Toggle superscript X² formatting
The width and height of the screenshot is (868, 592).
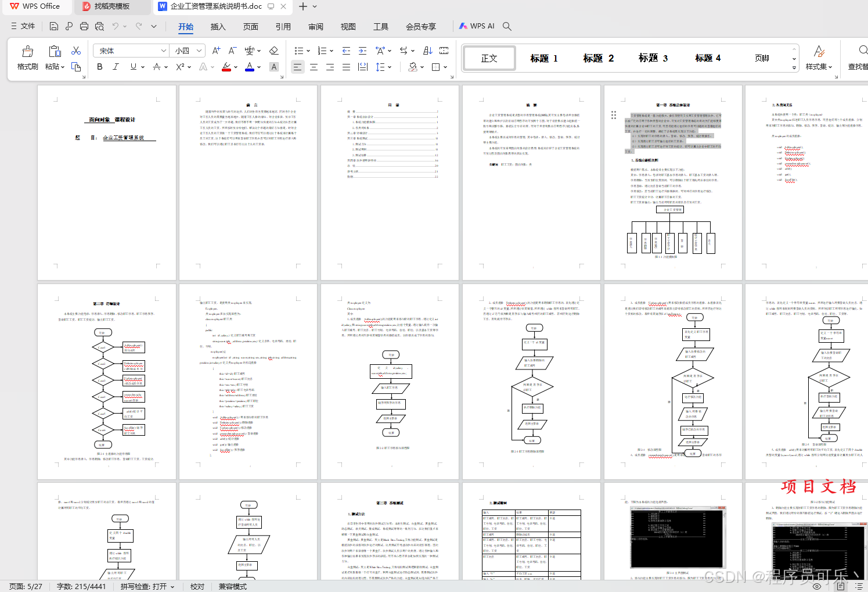[x=180, y=67]
